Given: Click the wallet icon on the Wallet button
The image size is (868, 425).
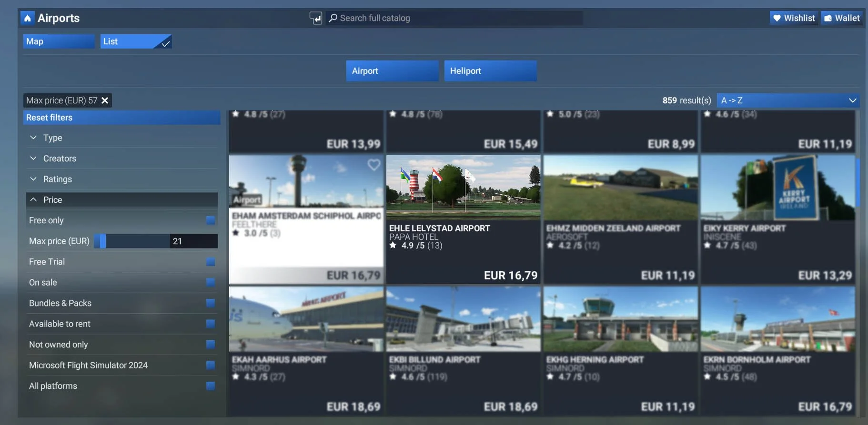Looking at the screenshot, I should (828, 18).
